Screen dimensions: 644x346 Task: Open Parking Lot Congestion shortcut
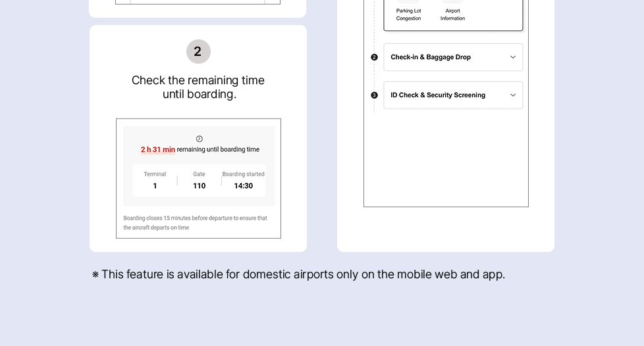408,14
